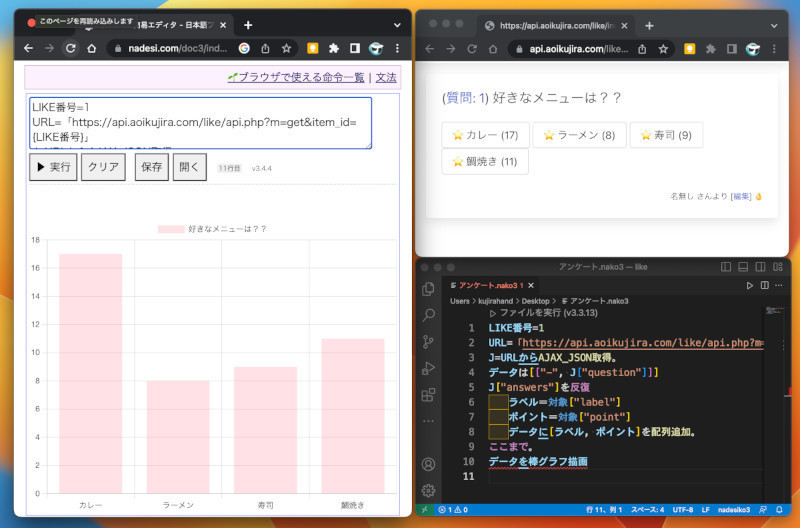Click the 鯛焼き bar in the chart
Image resolution: width=800 pixels, height=528 pixels.
click(353, 416)
